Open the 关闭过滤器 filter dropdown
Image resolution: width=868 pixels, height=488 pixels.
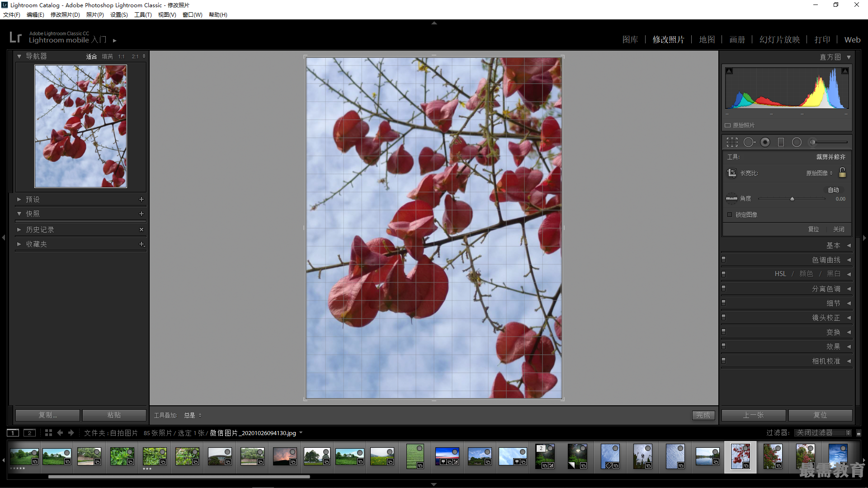823,433
